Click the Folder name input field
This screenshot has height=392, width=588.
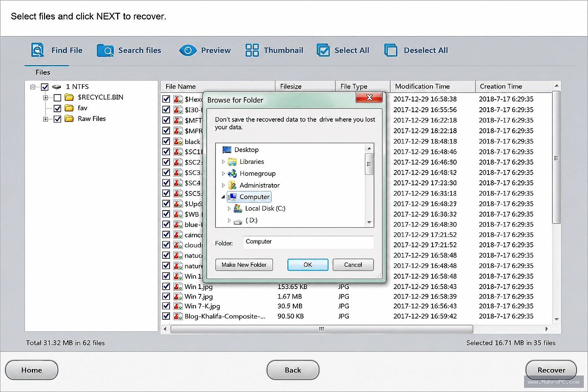click(x=308, y=242)
